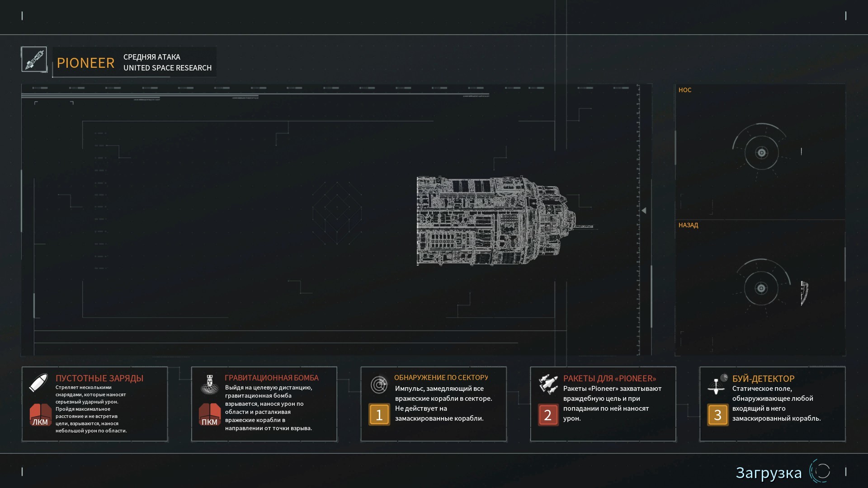Click the PIONEER ship name
Image resolution: width=868 pixels, height=488 pixels.
point(85,63)
